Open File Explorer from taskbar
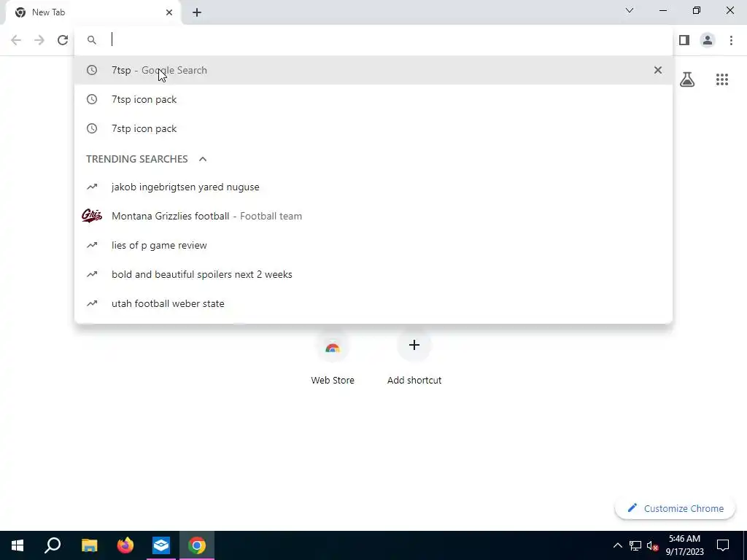Viewport: 747px width, 560px height. coord(89,545)
